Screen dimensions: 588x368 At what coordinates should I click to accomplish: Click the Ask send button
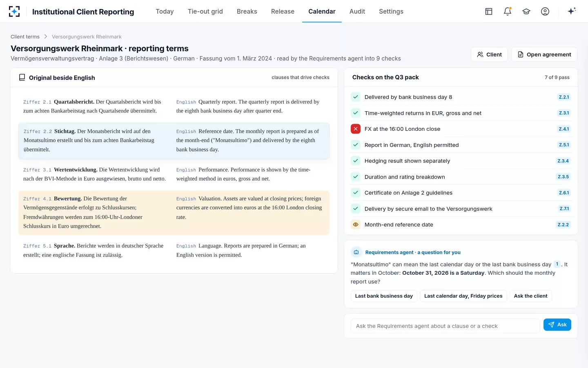(x=557, y=325)
